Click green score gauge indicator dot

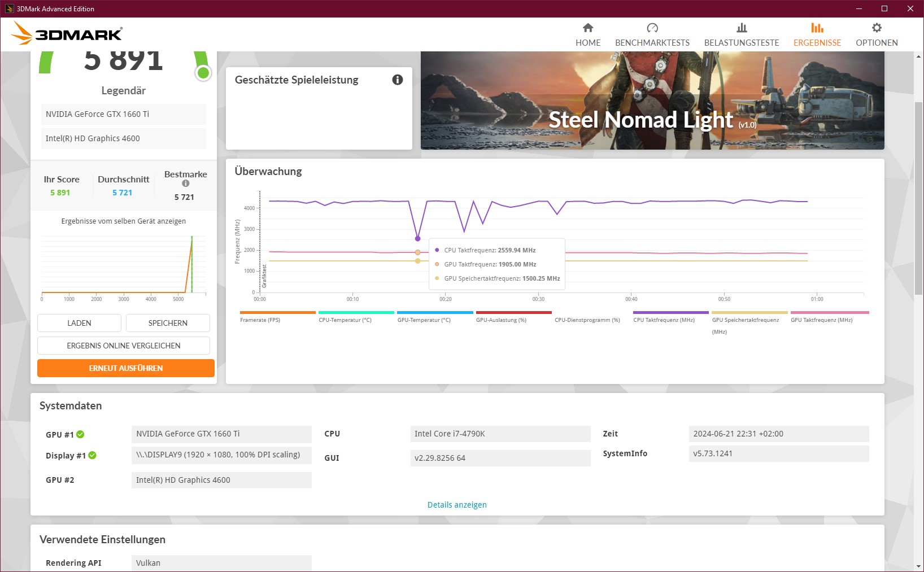pos(203,72)
